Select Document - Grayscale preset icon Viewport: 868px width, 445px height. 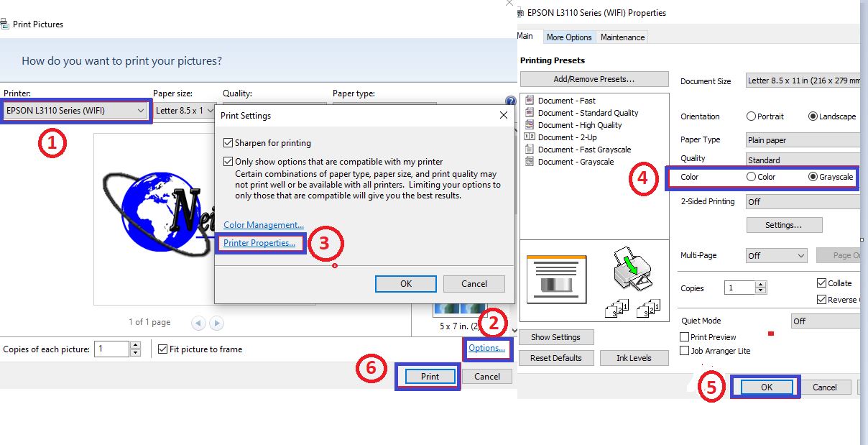(x=530, y=161)
